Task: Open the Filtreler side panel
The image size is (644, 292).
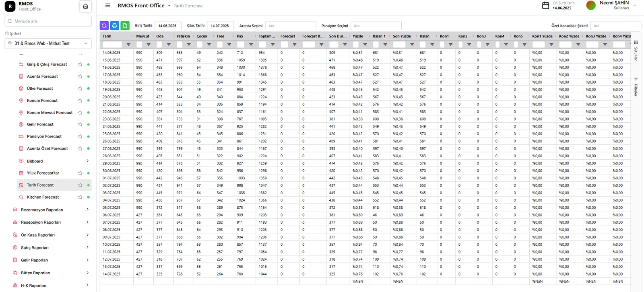Action: click(x=636, y=87)
